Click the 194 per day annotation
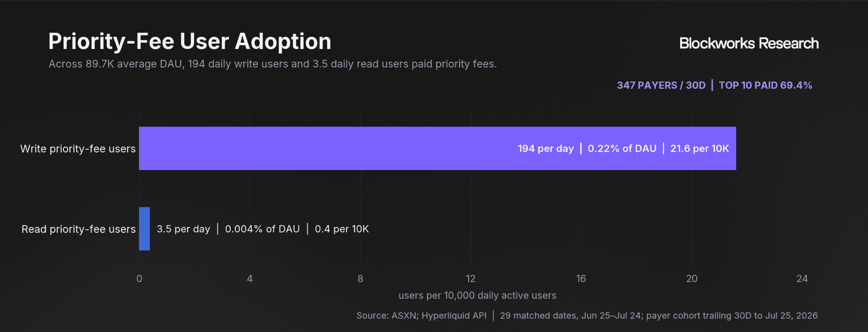 [545, 149]
